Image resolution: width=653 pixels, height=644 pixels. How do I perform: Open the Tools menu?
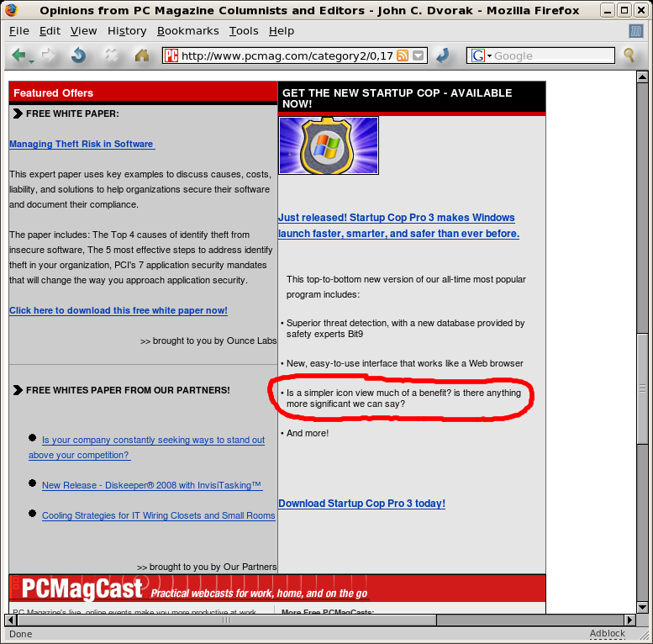244,31
